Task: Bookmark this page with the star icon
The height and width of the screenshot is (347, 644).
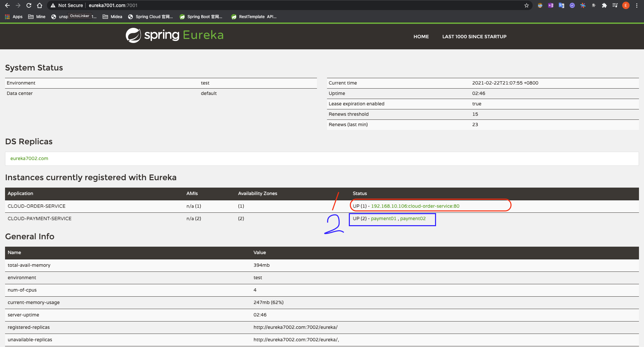Action: coord(527,5)
